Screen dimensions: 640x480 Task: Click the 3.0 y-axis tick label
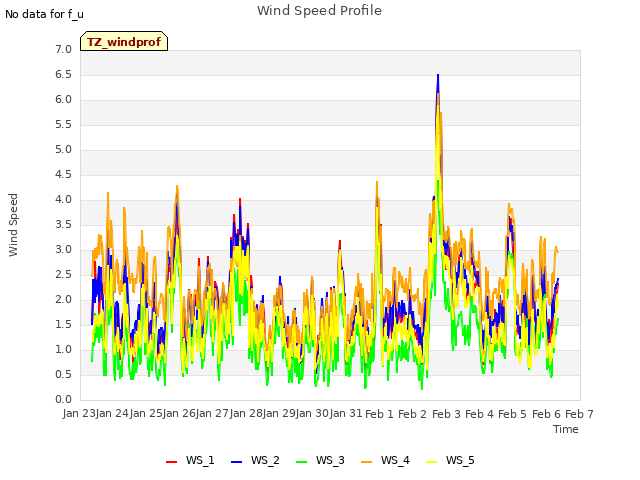point(63,250)
